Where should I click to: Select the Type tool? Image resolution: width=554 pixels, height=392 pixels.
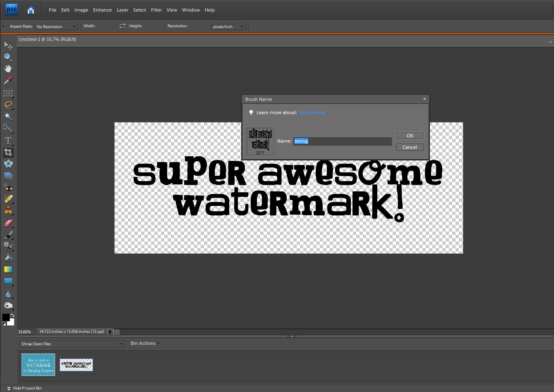pos(8,140)
